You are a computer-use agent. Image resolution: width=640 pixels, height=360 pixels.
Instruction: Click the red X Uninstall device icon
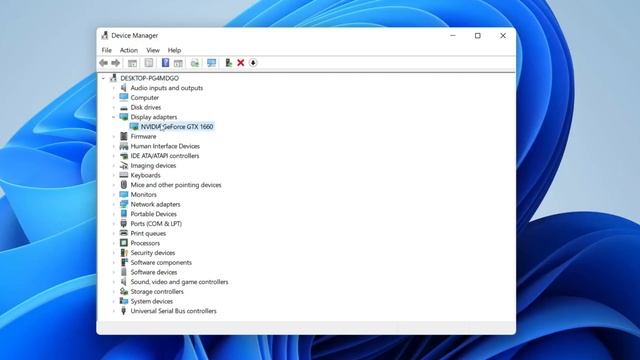(x=241, y=63)
